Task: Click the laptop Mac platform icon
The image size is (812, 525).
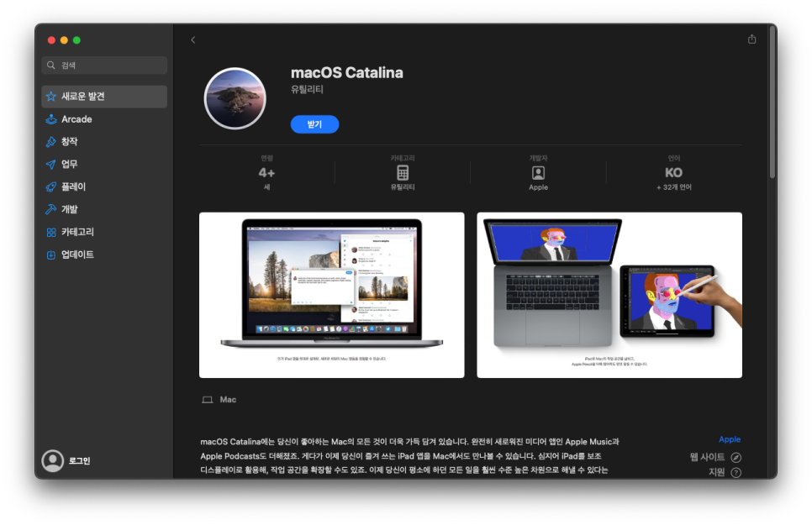Action: click(208, 400)
